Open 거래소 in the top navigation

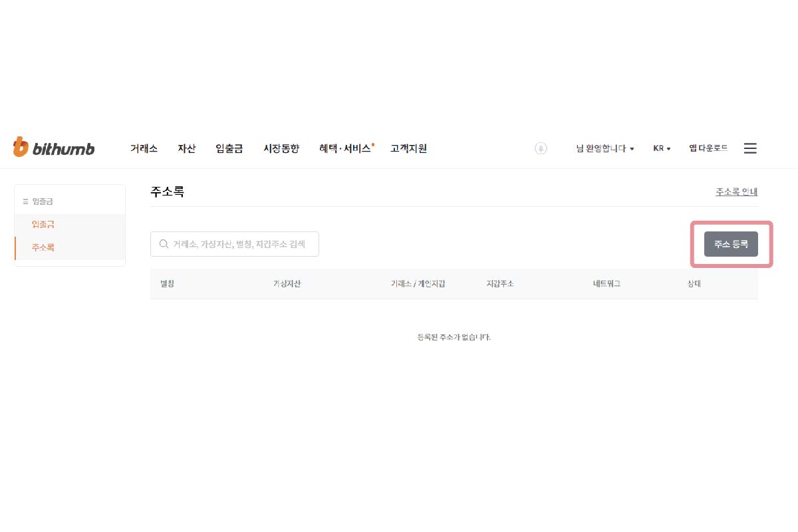144,148
